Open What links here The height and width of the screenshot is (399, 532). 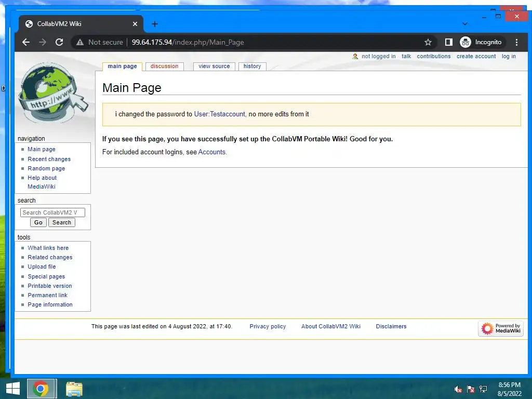tap(48, 248)
